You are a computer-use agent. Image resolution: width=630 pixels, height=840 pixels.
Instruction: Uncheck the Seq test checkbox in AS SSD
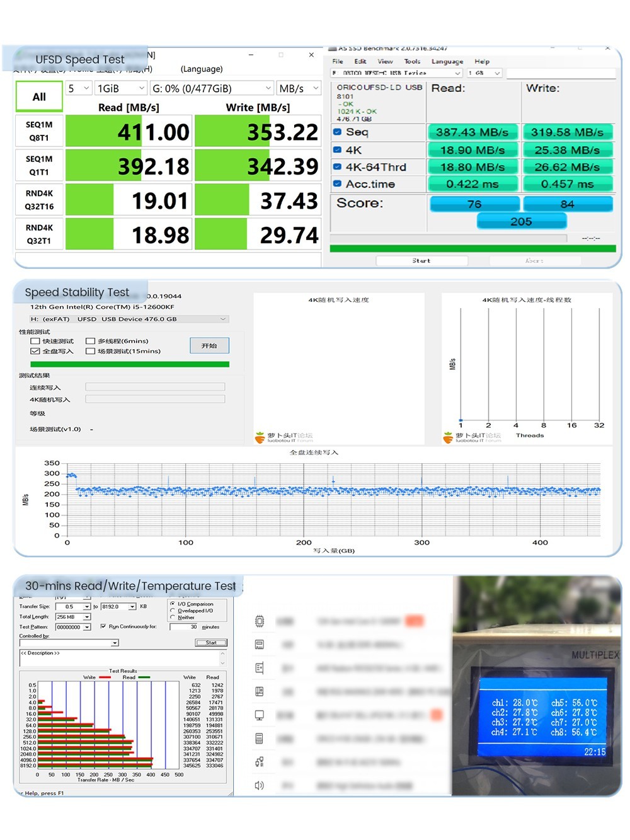tap(337, 132)
